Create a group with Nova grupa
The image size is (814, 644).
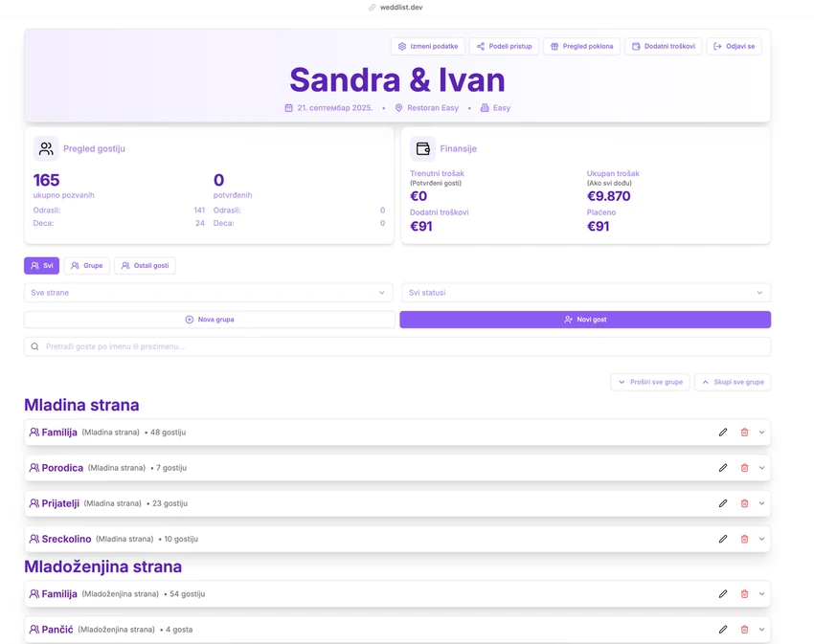coord(210,320)
